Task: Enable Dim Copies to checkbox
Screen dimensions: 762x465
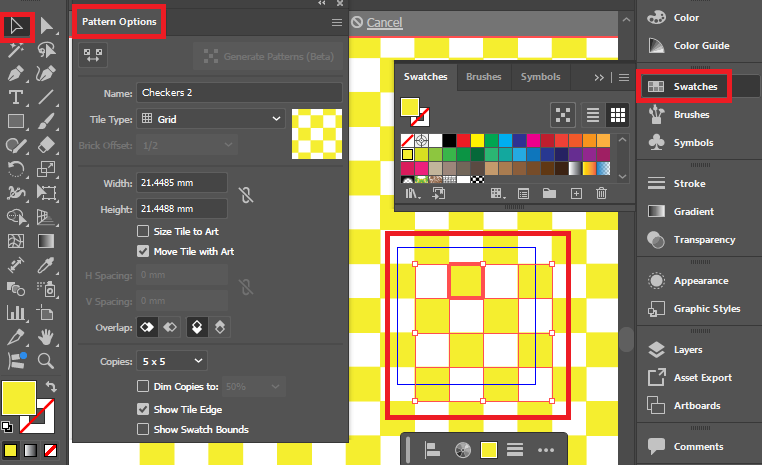Action: click(x=143, y=386)
